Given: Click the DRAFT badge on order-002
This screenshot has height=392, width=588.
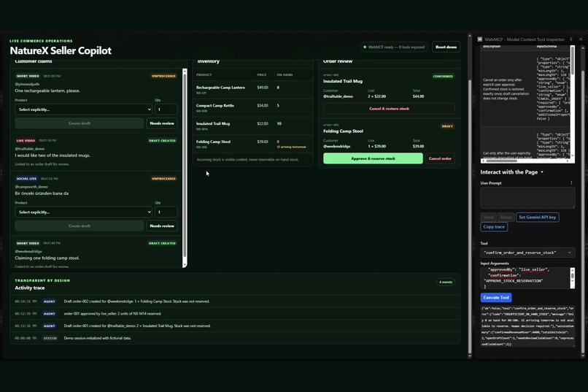Looking at the screenshot, I should [x=447, y=126].
